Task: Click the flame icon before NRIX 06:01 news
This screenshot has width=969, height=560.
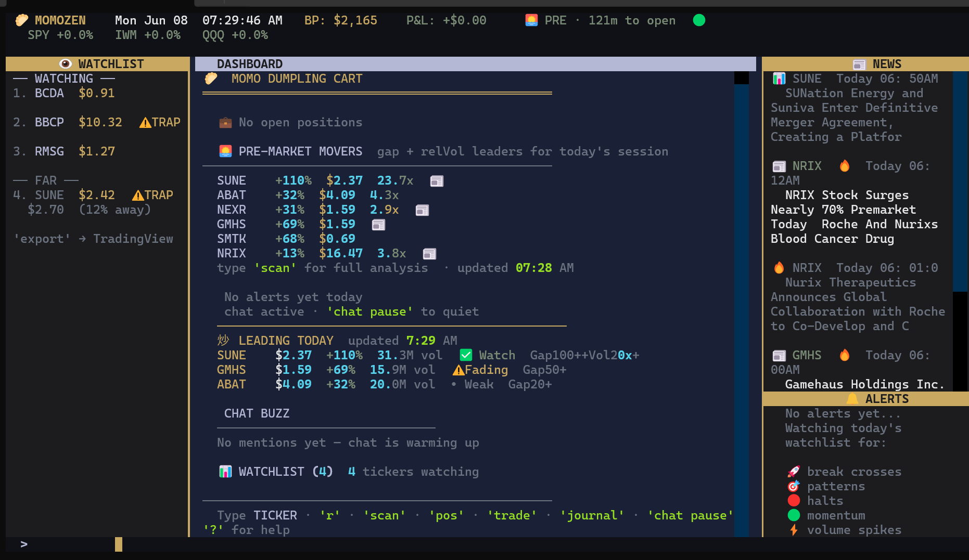Action: (779, 268)
